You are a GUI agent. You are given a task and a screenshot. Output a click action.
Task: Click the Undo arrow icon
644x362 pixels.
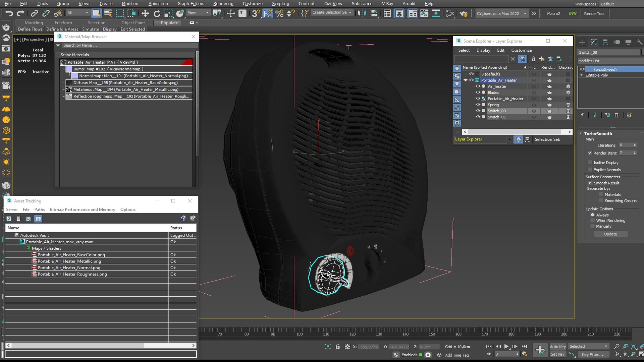tap(9, 13)
